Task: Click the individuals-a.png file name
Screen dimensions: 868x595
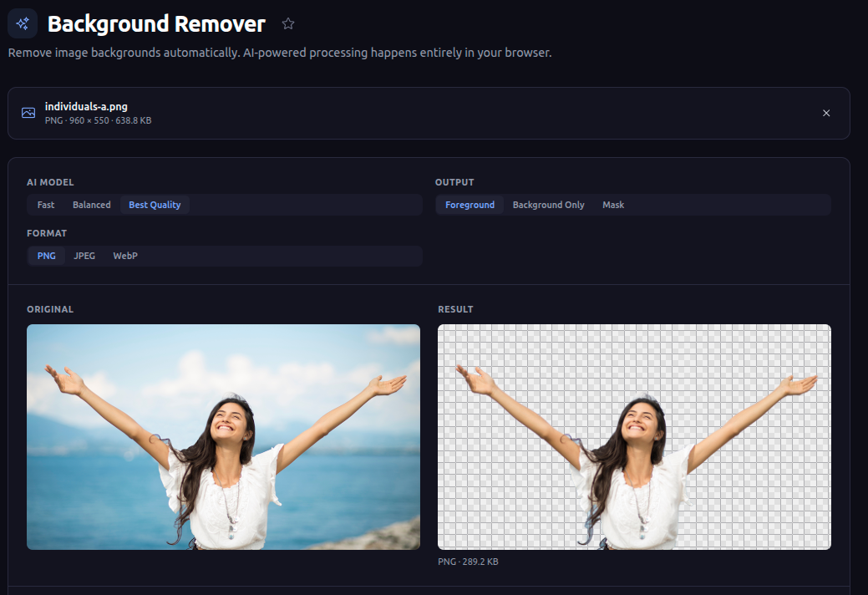Action: click(86, 106)
